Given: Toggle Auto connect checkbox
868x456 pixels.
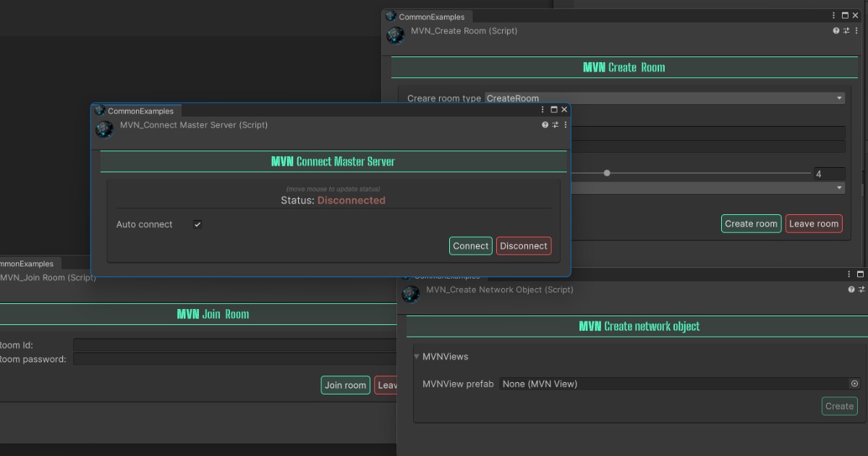Looking at the screenshot, I should (x=197, y=224).
